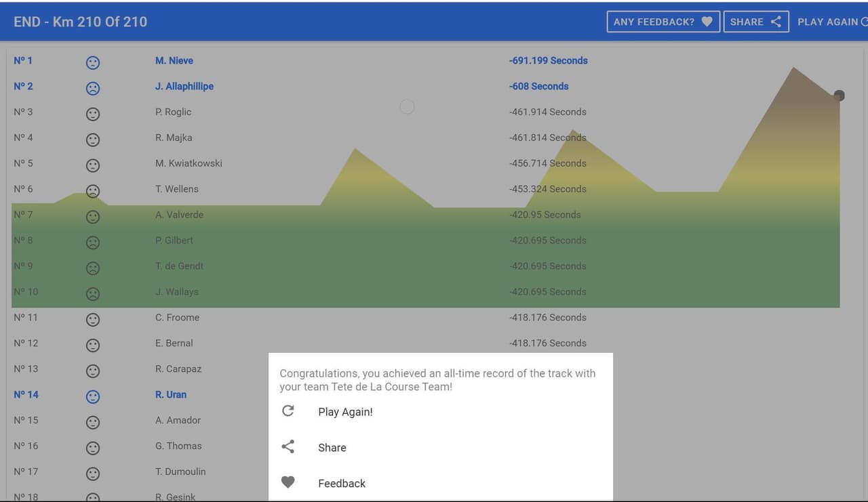
Task: Click the share icon in the dialog
Action: (x=288, y=446)
